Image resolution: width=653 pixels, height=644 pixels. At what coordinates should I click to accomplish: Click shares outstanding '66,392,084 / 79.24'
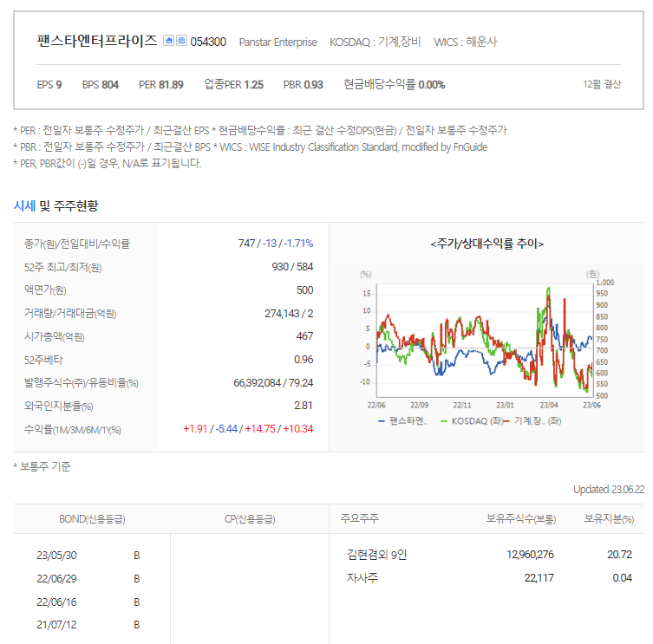[x=273, y=382]
